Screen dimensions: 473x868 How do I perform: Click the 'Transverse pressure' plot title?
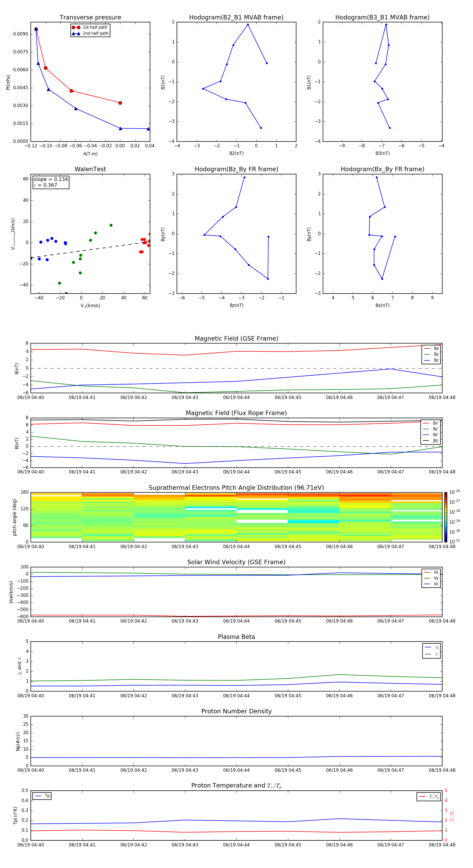[x=90, y=18]
